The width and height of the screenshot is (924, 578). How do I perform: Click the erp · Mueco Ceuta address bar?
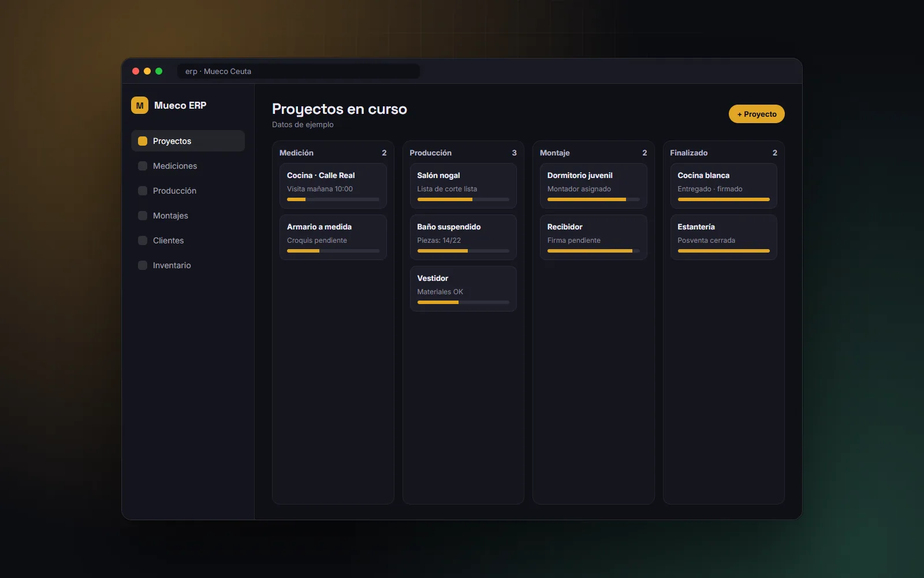pyautogui.click(x=299, y=71)
